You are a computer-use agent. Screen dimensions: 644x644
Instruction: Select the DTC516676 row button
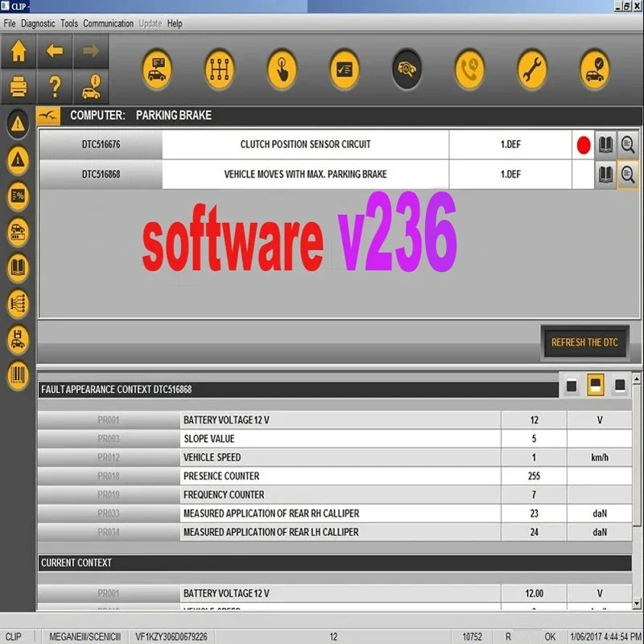[x=101, y=145]
